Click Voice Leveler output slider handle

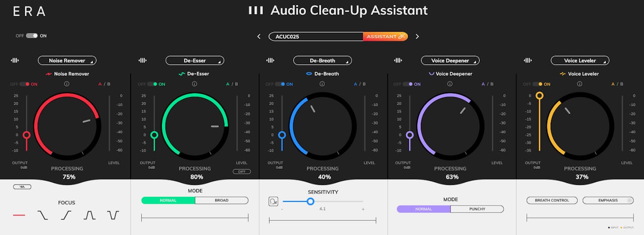point(540,96)
